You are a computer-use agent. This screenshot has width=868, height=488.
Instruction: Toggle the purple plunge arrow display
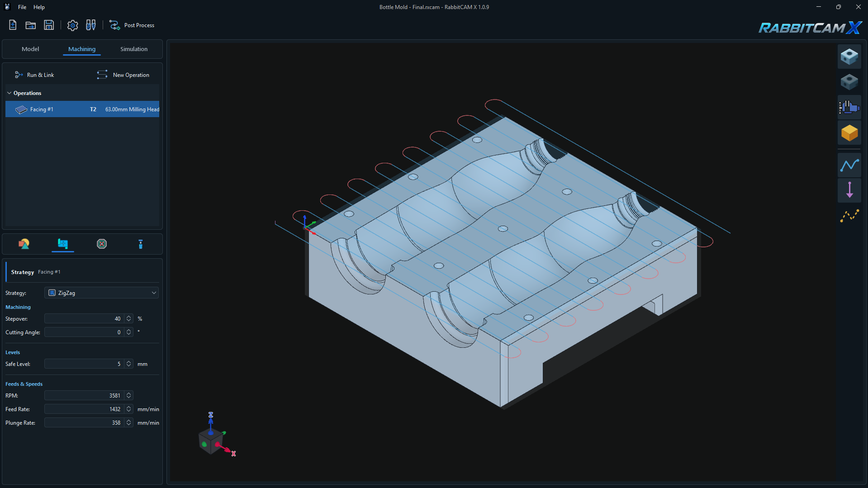point(849,190)
